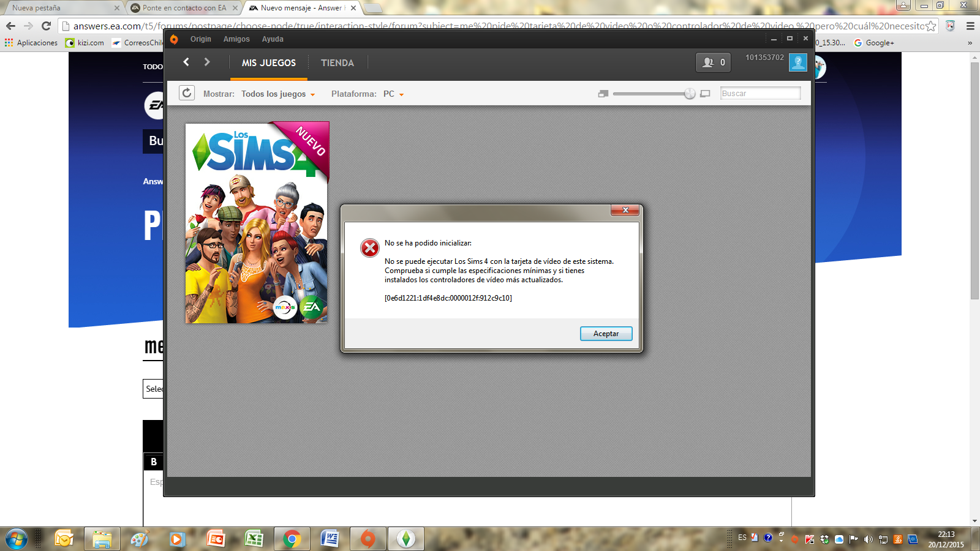The image size is (980, 551).
Task: Open the friends list button showing 0
Action: pyautogui.click(x=714, y=62)
